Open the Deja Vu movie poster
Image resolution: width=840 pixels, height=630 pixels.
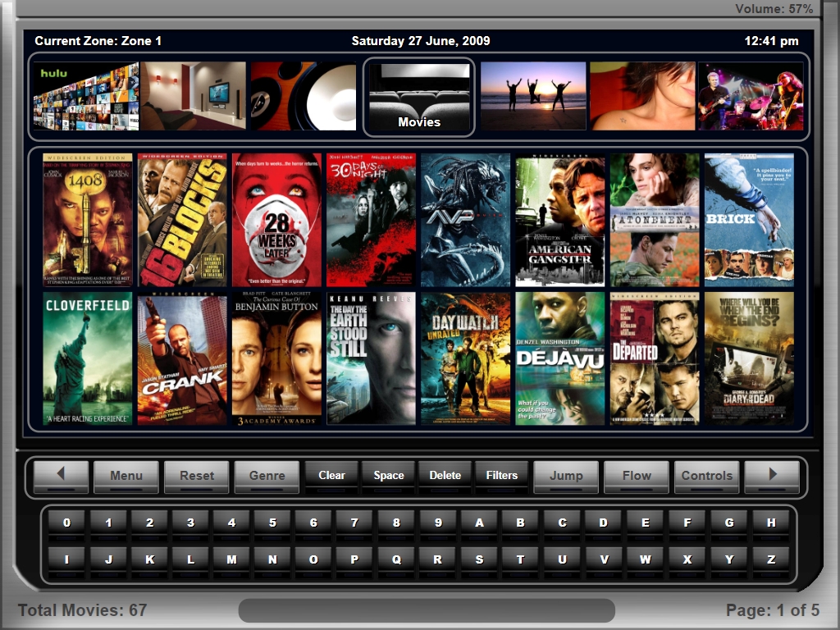[559, 358]
